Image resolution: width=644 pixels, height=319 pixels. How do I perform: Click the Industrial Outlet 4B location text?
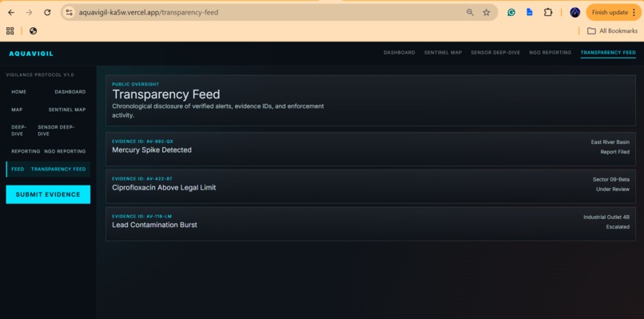(606, 217)
